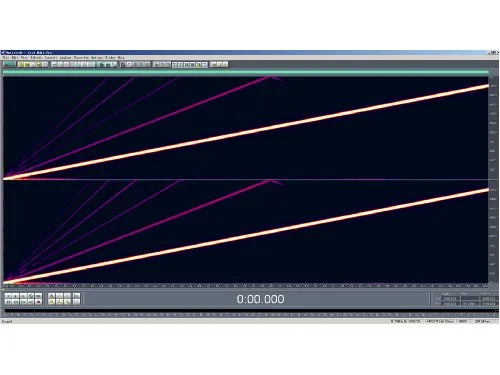Click the Stop button in transport controls
This screenshot has height=375, width=500.
pos(8,296)
